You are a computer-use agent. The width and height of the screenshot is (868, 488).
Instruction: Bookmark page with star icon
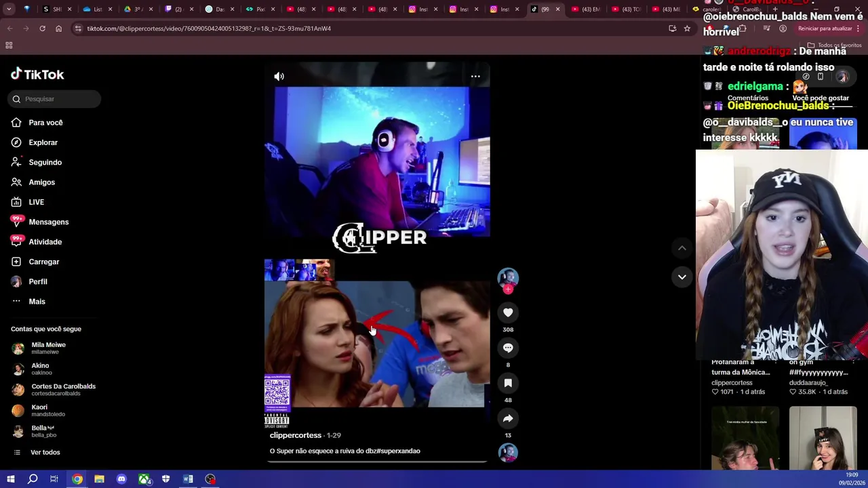coord(687,28)
